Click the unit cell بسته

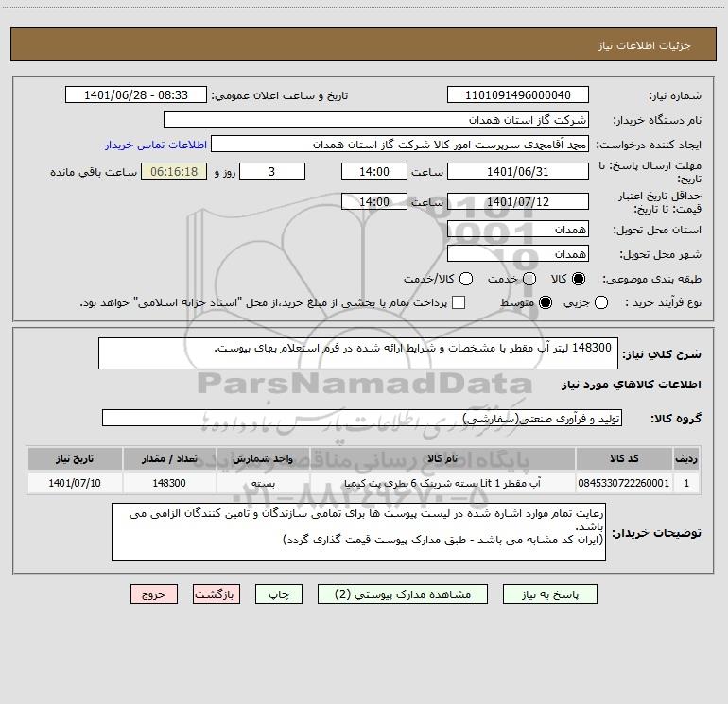pos(263,483)
